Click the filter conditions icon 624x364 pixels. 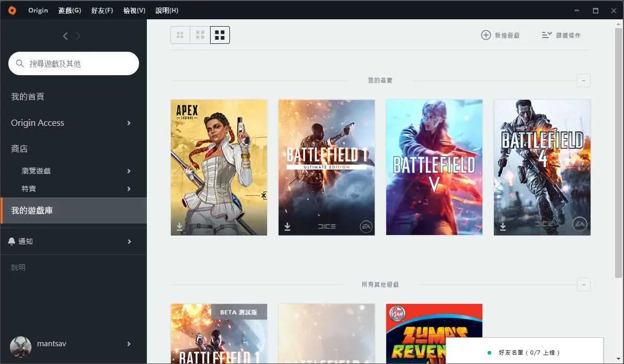(547, 35)
